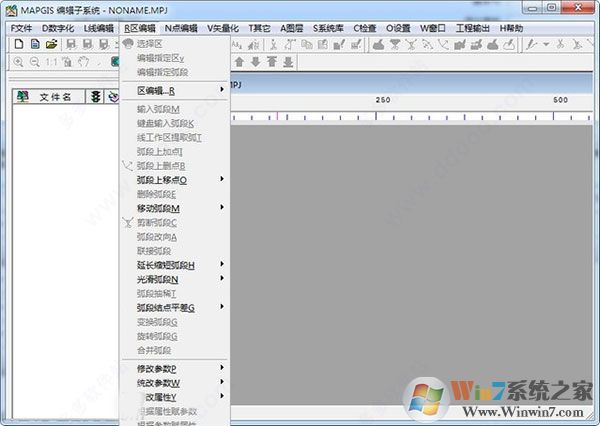Expand the 弧段上移点O submenu
Screen dimensions: 600x426
[x=176, y=180]
